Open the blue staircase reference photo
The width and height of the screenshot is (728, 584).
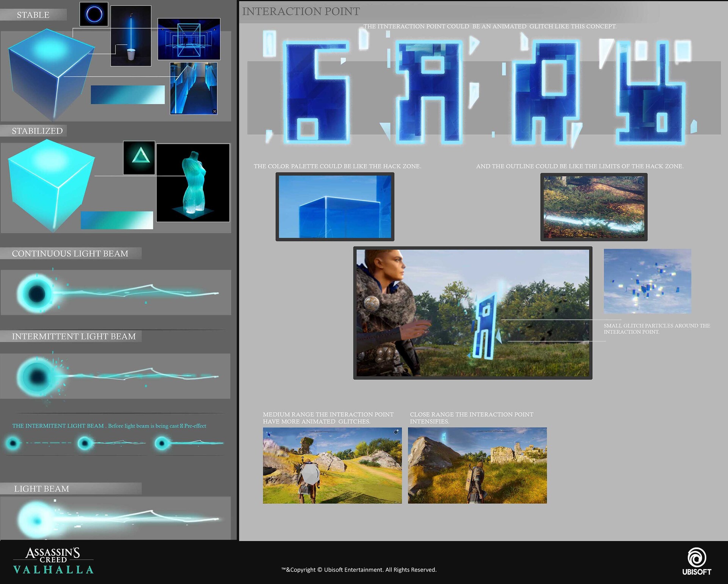(194, 88)
